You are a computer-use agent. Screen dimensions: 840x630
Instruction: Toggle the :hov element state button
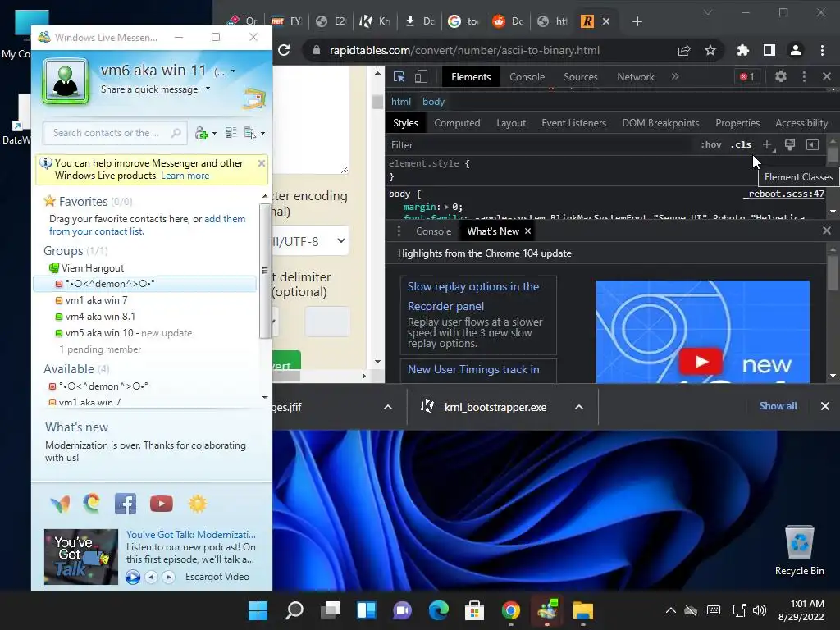tap(711, 144)
